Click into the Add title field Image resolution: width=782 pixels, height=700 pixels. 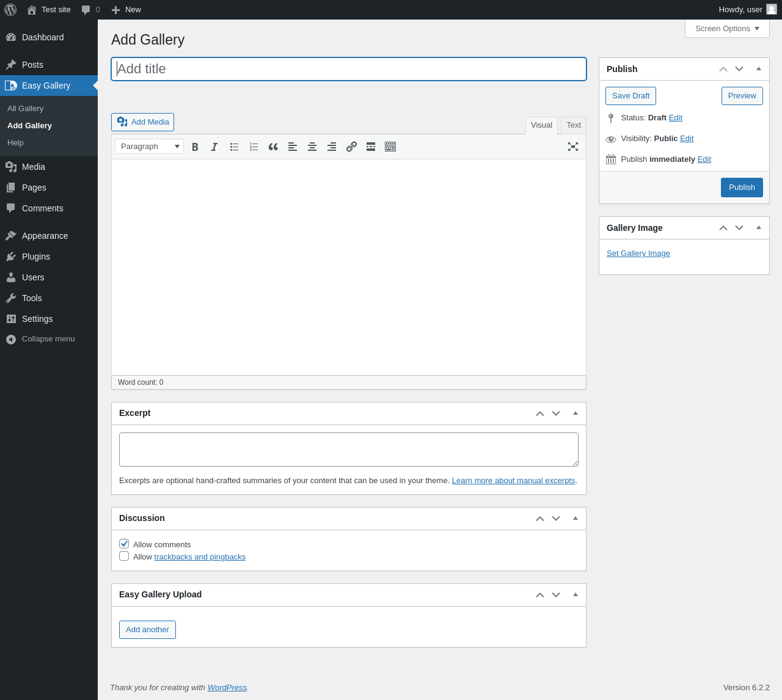point(349,69)
